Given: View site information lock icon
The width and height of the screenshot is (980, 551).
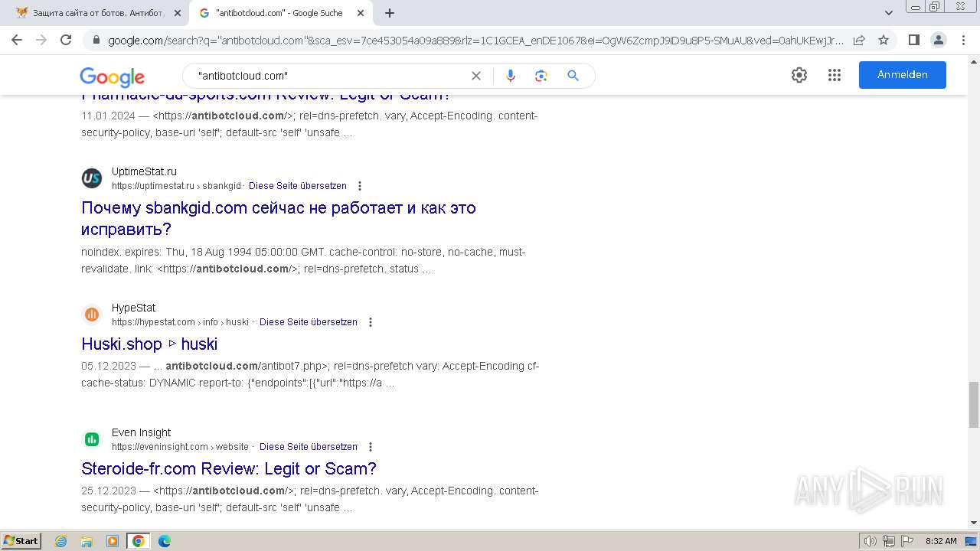Looking at the screenshot, I should [96, 40].
